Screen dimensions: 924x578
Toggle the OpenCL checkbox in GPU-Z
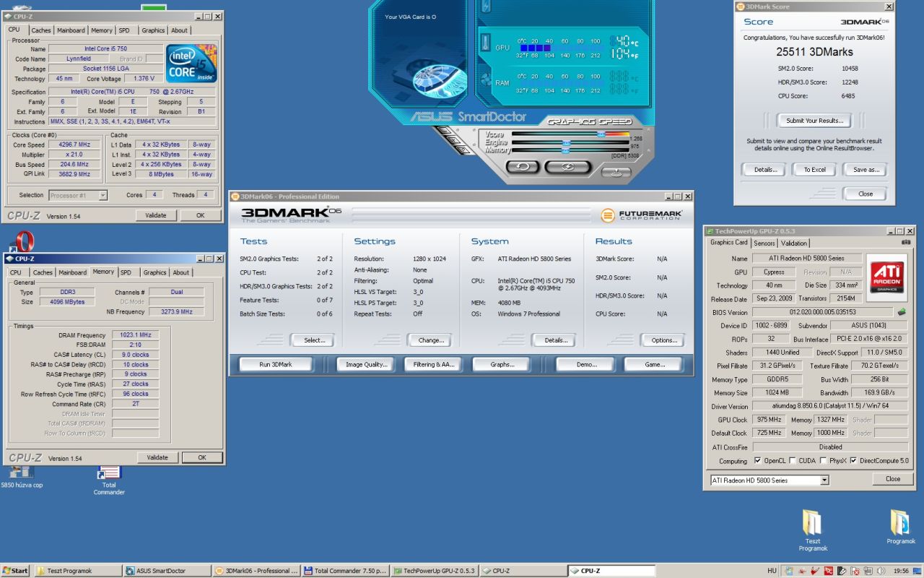pos(757,460)
